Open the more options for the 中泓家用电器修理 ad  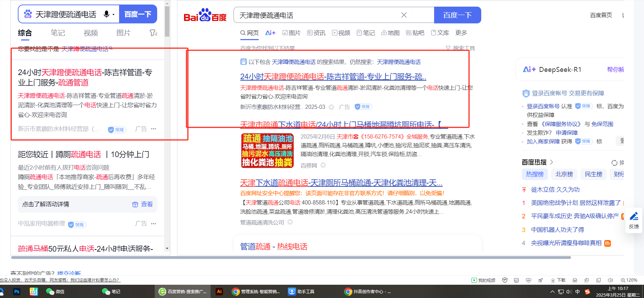pos(154,224)
